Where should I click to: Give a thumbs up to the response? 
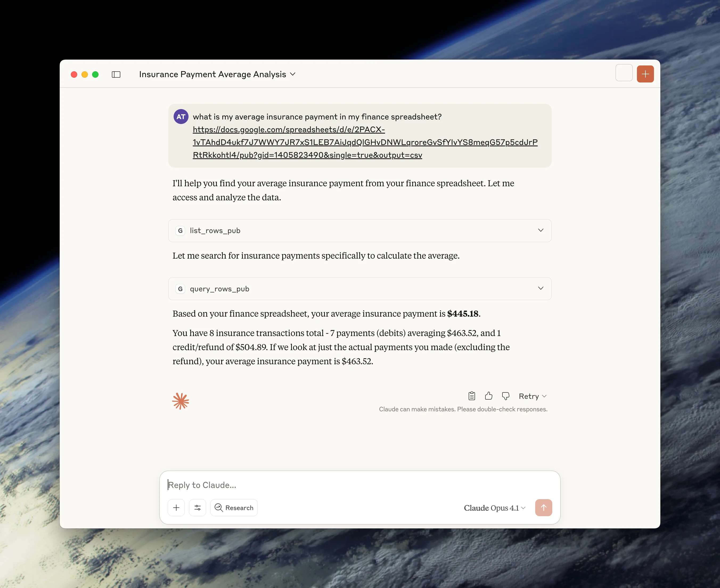pos(488,396)
